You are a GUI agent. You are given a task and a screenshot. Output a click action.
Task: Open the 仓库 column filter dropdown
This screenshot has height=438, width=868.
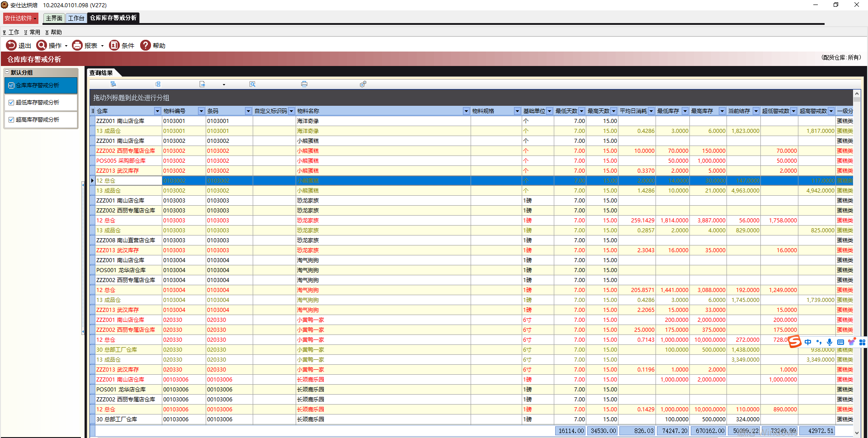[x=157, y=111]
